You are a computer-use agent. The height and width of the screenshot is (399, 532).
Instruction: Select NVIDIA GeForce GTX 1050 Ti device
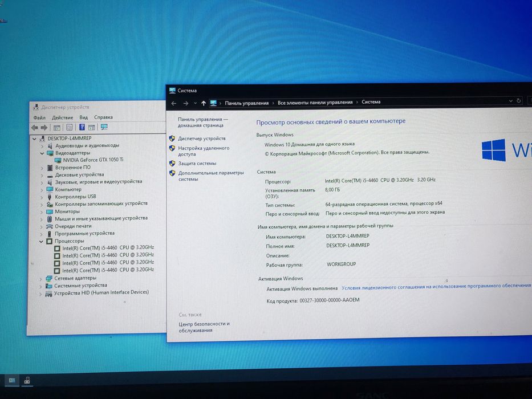coord(93,160)
